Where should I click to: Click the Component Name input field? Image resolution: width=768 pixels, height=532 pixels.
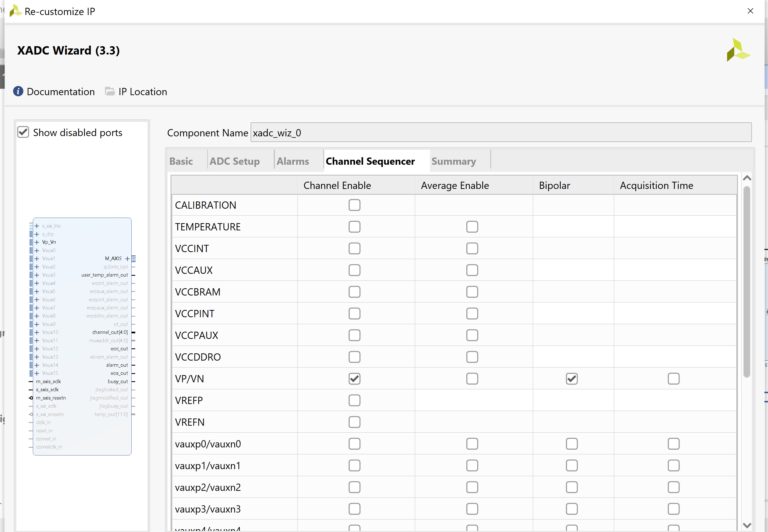(x=501, y=133)
